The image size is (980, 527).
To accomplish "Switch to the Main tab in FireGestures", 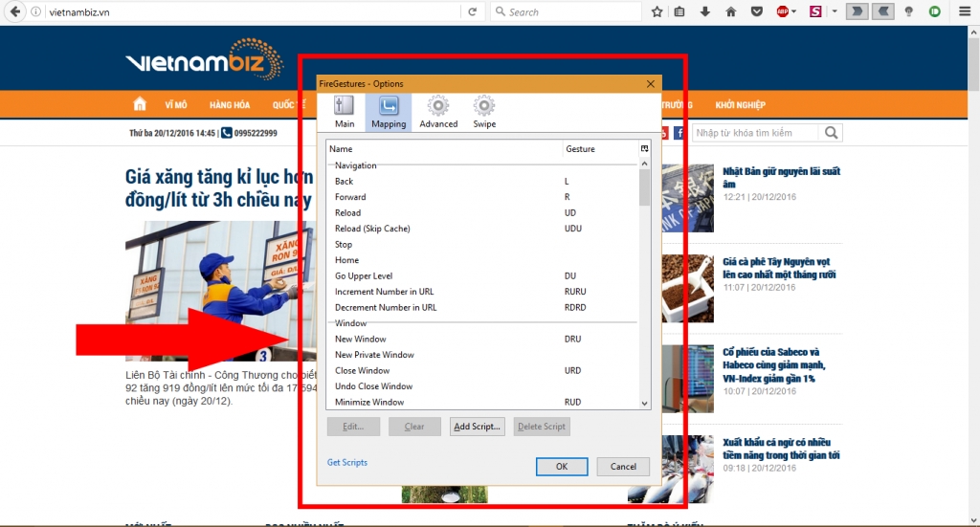I will click(345, 112).
